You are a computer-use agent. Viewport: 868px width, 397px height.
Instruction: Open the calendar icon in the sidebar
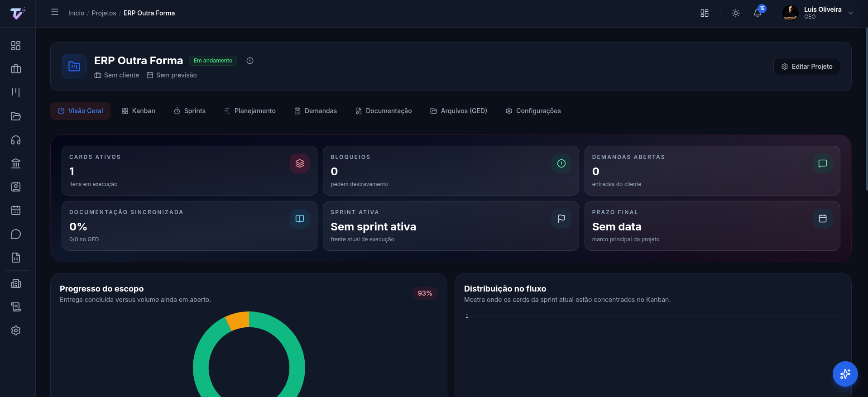[x=16, y=210]
